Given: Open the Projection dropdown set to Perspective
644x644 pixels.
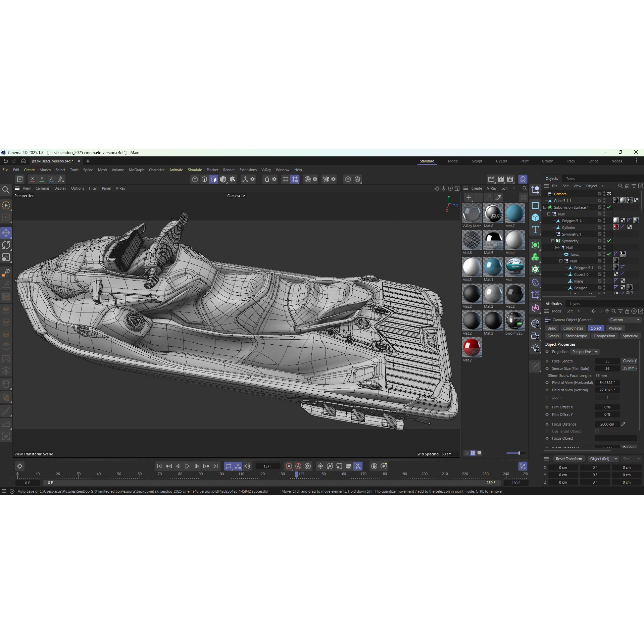Looking at the screenshot, I should click(x=585, y=352).
